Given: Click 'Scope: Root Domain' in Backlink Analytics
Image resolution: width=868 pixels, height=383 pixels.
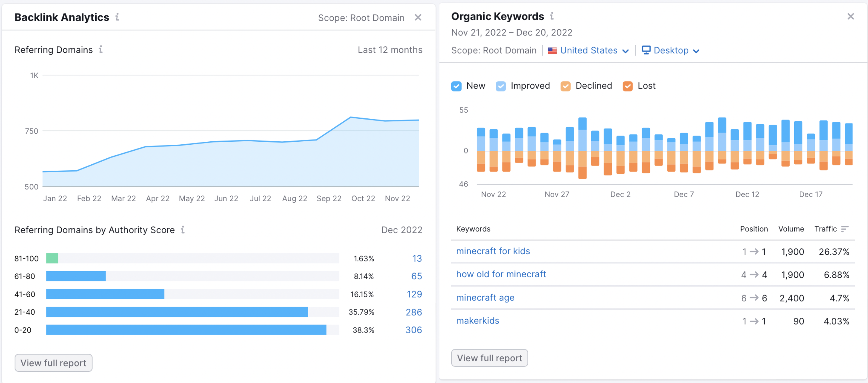Looking at the screenshot, I should pos(361,18).
